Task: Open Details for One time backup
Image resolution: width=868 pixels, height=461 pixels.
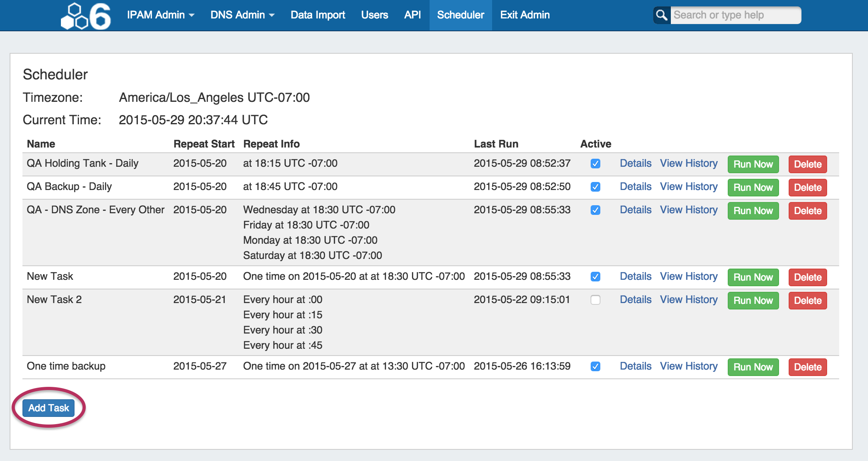Action: pos(636,366)
